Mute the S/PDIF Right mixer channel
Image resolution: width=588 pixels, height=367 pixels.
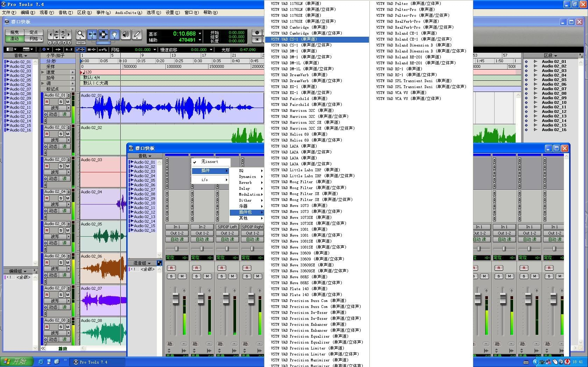[x=258, y=276]
